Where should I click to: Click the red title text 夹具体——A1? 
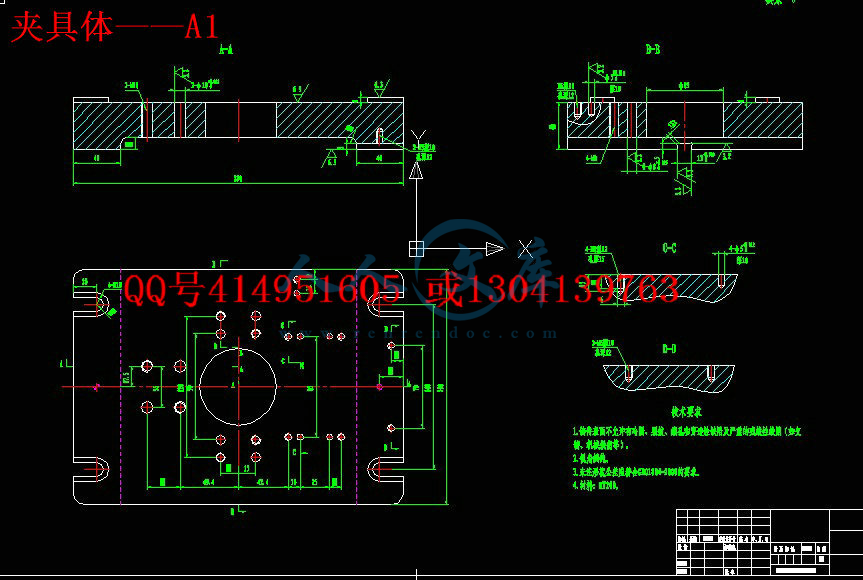click(114, 26)
